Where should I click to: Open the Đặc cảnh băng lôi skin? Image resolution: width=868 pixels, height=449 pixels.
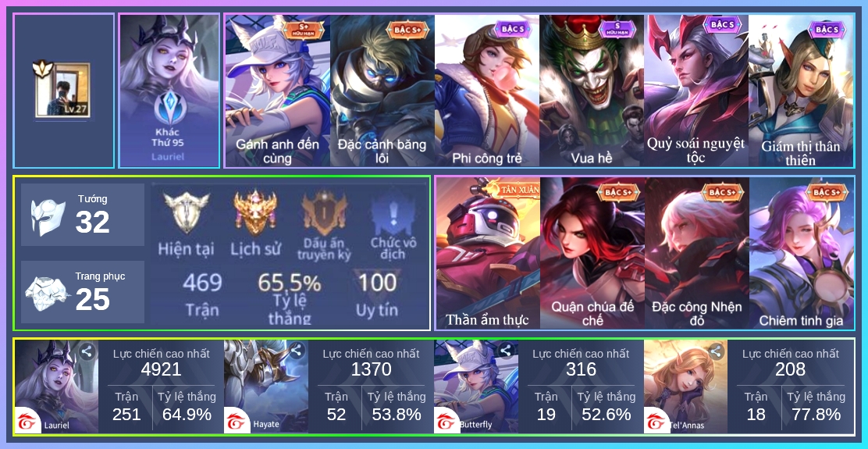click(382, 91)
